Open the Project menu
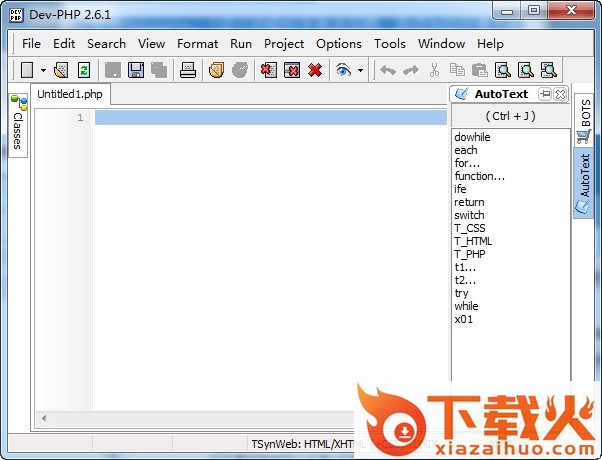This screenshot has width=602, height=460. click(284, 44)
